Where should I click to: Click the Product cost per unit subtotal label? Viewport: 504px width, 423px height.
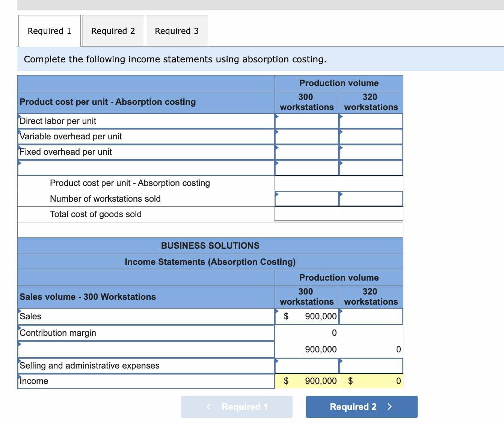(130, 183)
